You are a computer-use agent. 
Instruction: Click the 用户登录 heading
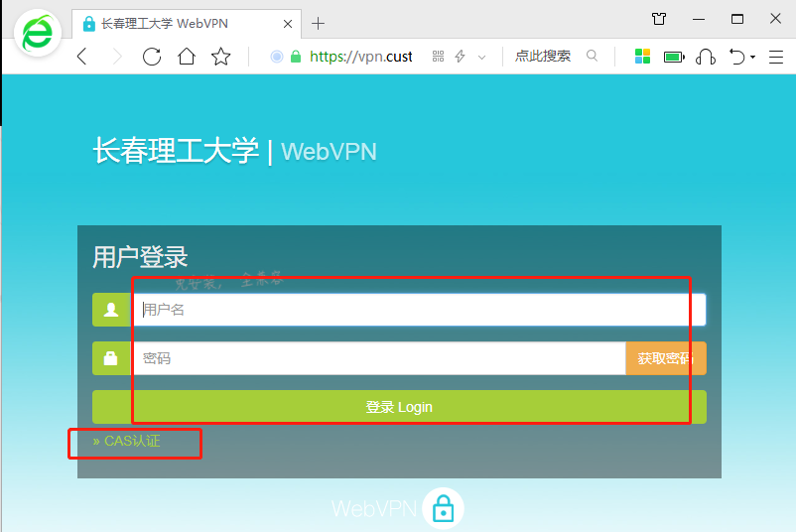140,257
